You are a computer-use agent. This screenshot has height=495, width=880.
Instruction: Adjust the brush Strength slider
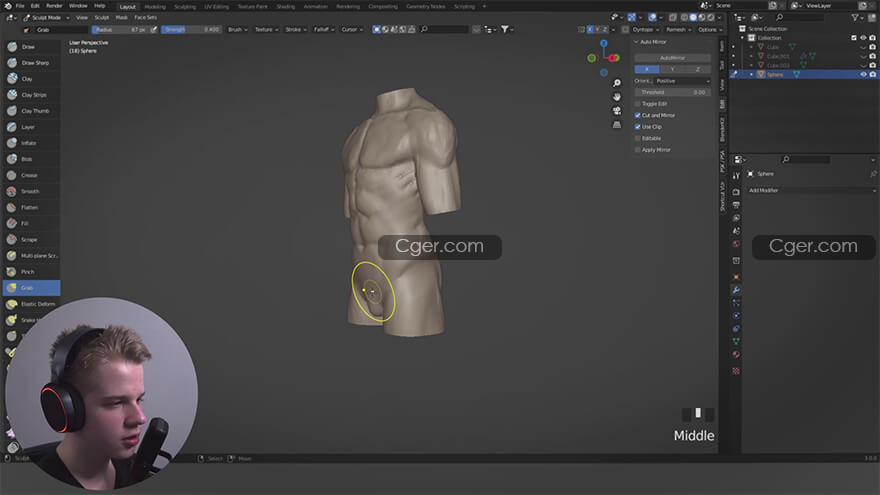coord(191,29)
